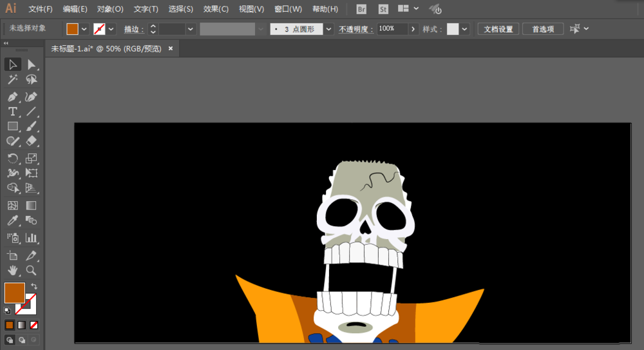Screen dimensions: 644x350
Task: Click the large orange fill color box
Action: 15,293
